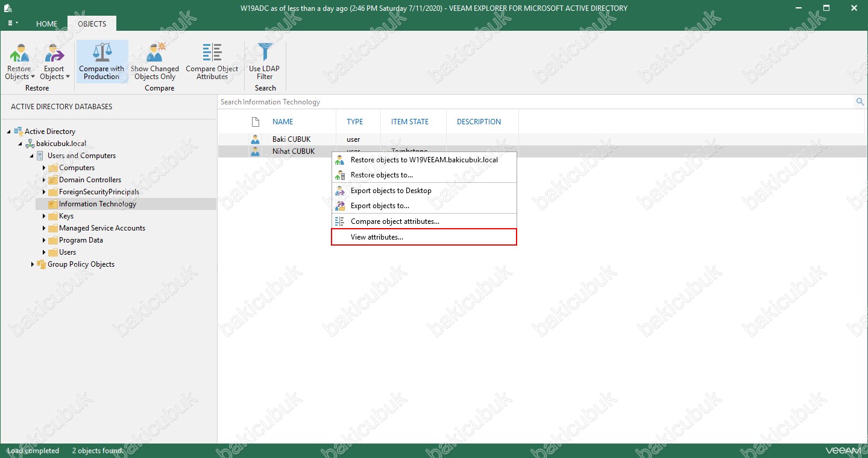Expand the Managed Service Accounts node
This screenshot has width=868, height=458.
[x=44, y=228]
